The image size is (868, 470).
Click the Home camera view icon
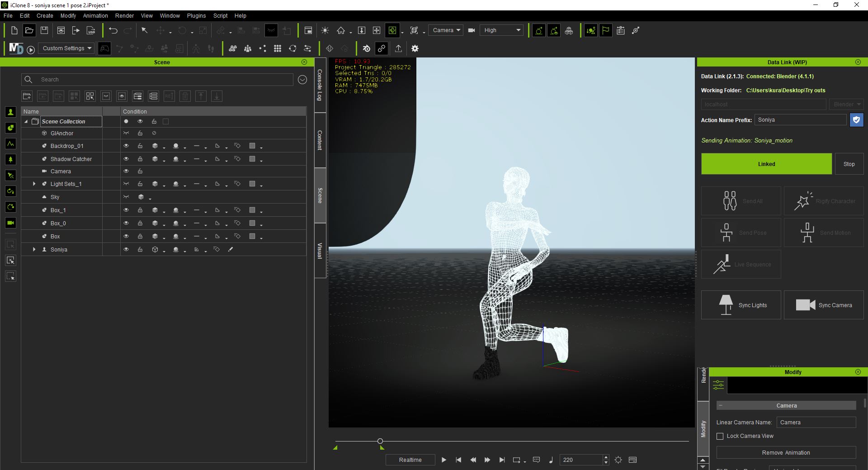click(341, 30)
